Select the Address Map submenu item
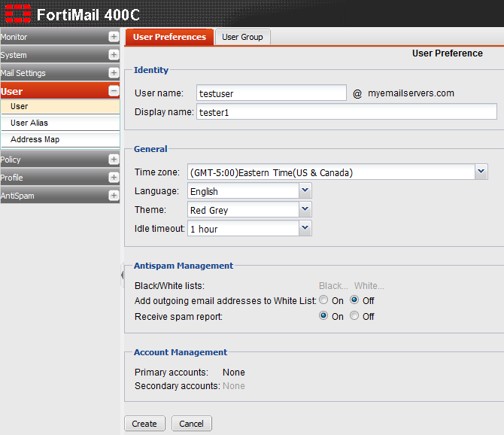This screenshot has width=504, height=435. coord(60,139)
